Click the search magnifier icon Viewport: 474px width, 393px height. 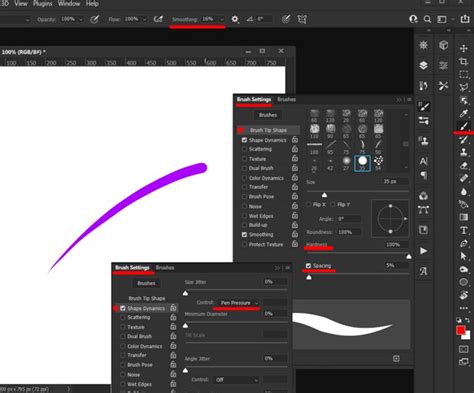(427, 19)
